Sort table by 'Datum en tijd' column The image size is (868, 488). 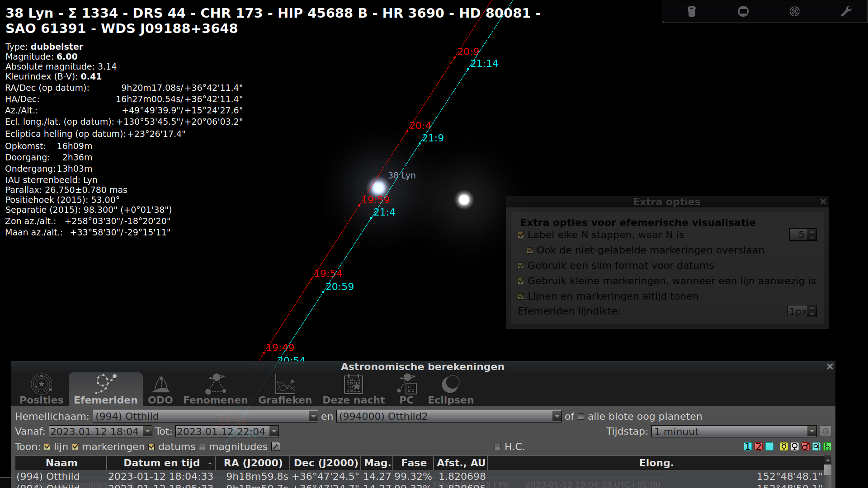(x=162, y=463)
